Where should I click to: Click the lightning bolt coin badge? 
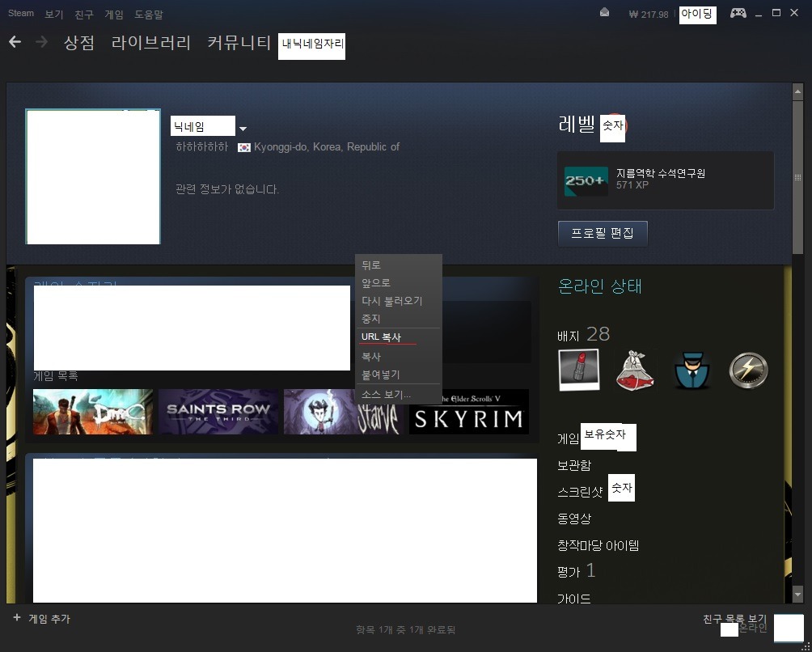tap(748, 370)
